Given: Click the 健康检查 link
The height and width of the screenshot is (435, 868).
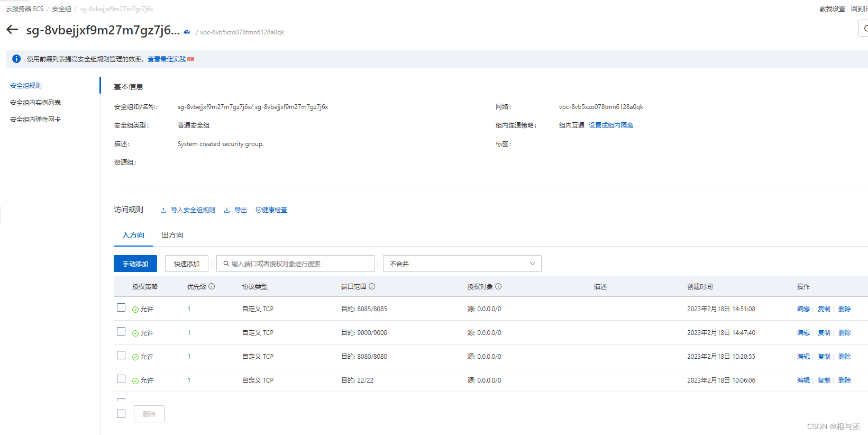Looking at the screenshot, I should [275, 210].
